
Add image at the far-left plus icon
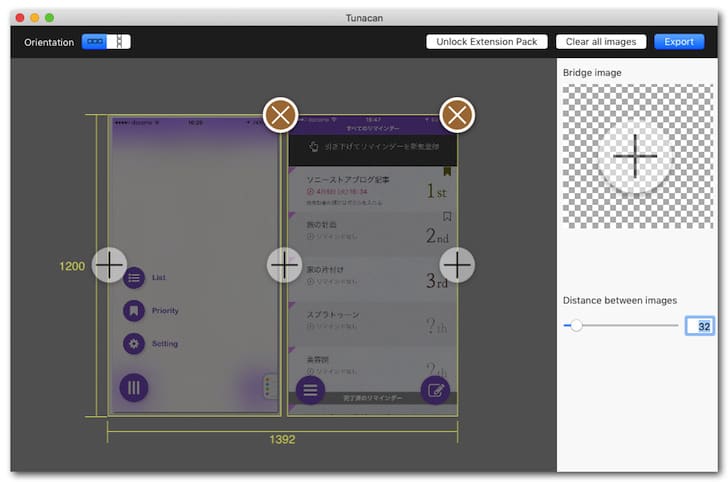click(109, 265)
